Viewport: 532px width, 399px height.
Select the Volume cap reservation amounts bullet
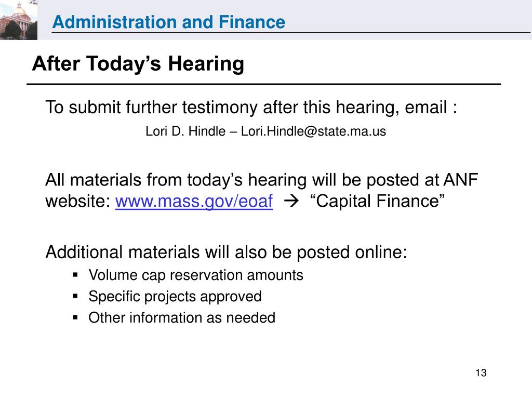(x=196, y=275)
